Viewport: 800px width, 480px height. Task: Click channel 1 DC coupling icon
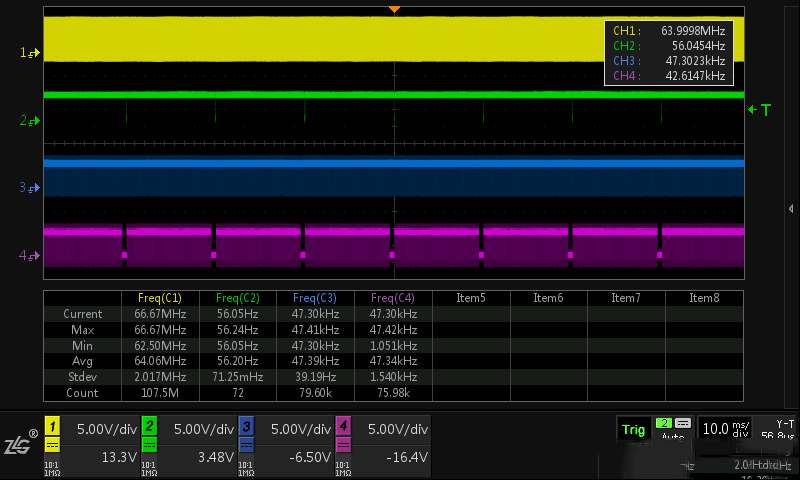[52, 445]
